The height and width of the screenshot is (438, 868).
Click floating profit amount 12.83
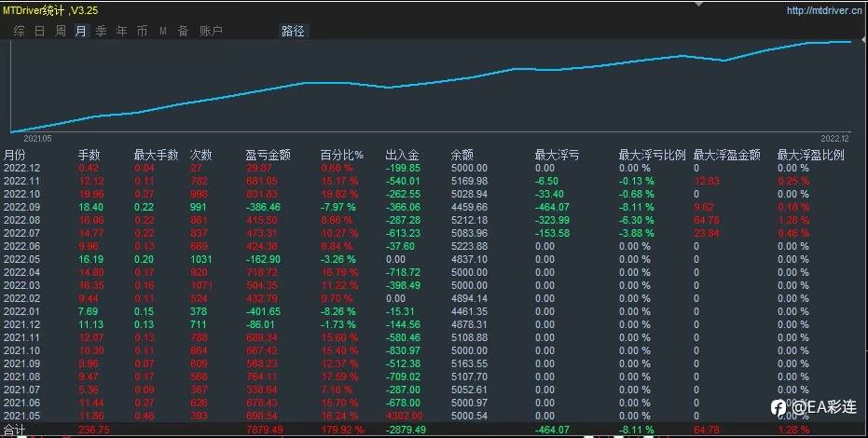(707, 181)
